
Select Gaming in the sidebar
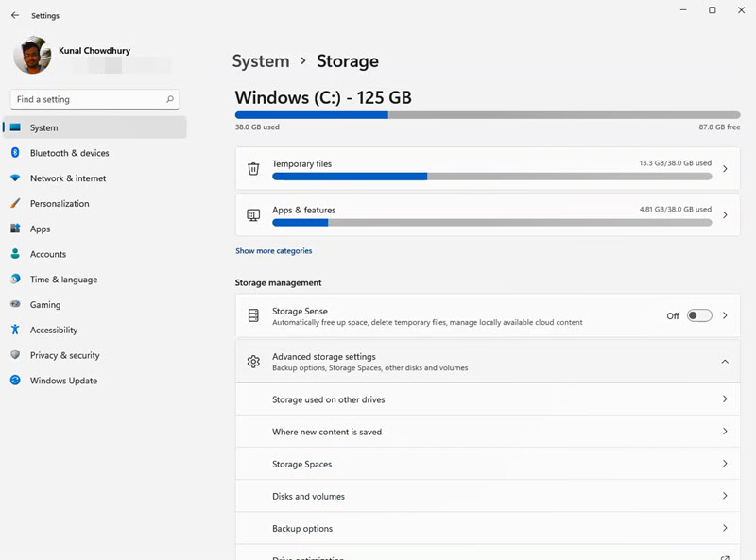[x=94, y=305]
